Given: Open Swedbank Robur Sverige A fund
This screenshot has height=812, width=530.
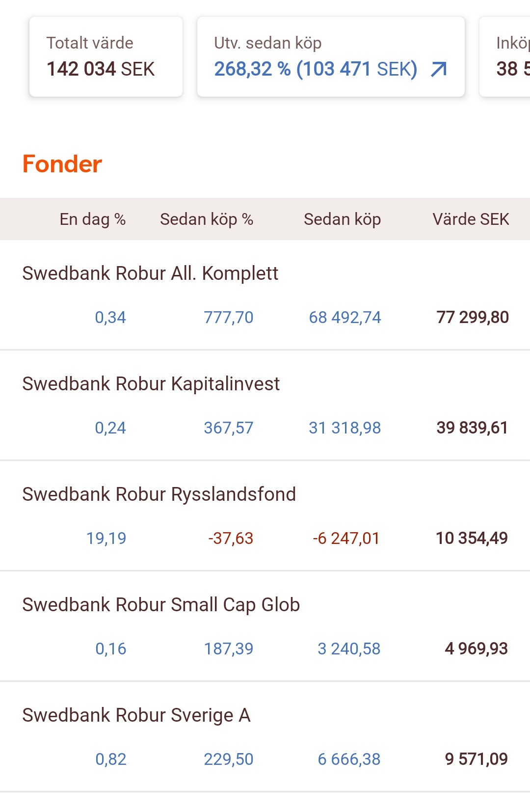Looking at the screenshot, I should (x=136, y=715).
